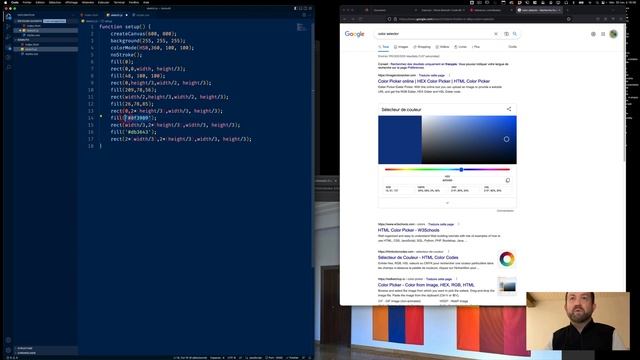640x360 pixels.
Task: Open the Plus dropdown in Google filters
Action: (476, 47)
